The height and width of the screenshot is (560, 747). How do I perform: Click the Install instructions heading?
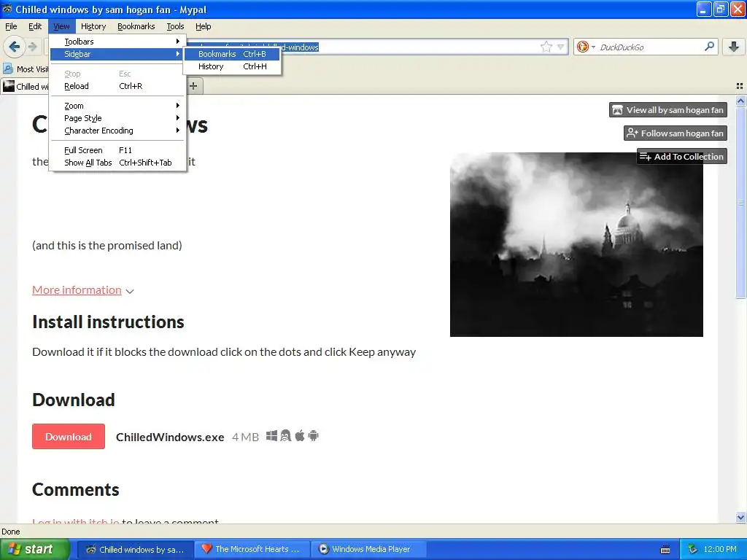108,322
